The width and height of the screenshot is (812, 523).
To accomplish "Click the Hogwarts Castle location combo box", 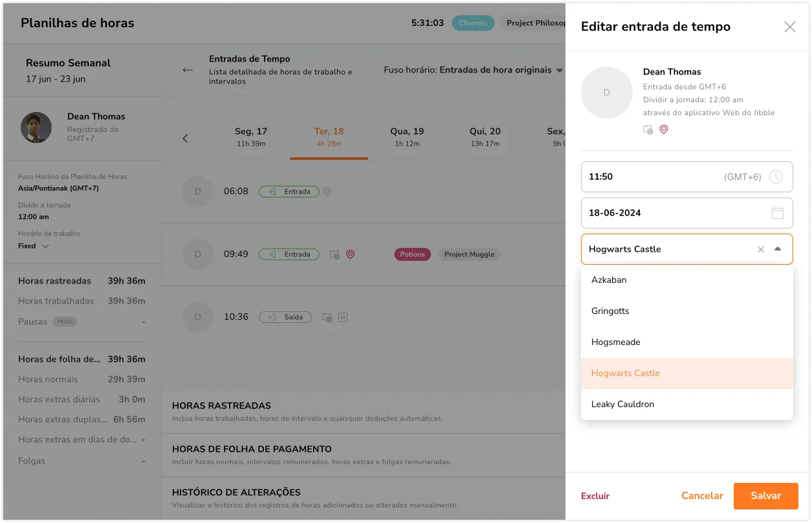I will coord(687,249).
